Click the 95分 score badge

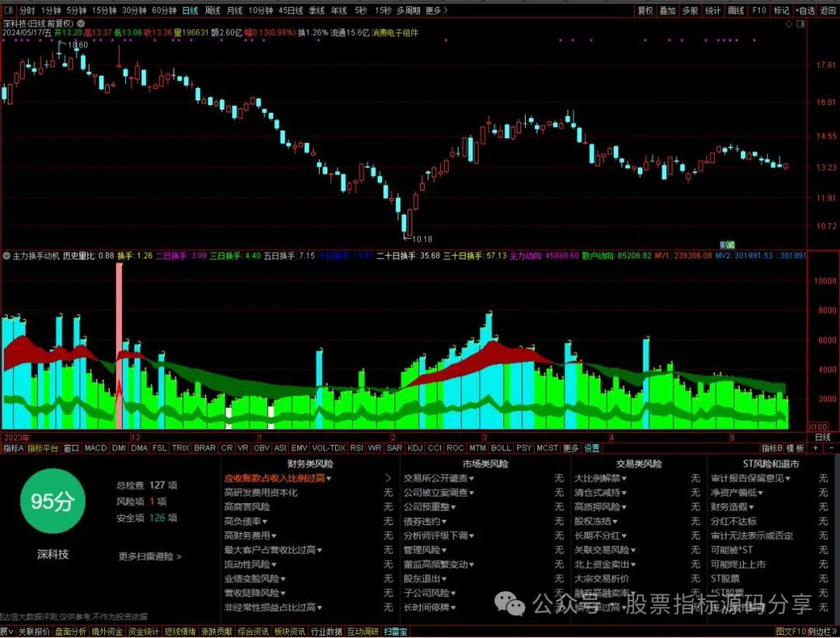point(53,501)
